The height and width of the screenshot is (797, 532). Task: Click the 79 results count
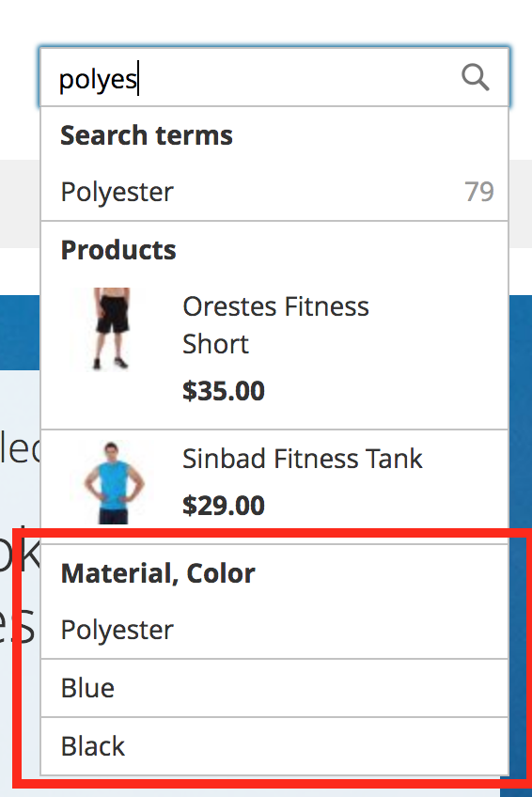(x=478, y=192)
